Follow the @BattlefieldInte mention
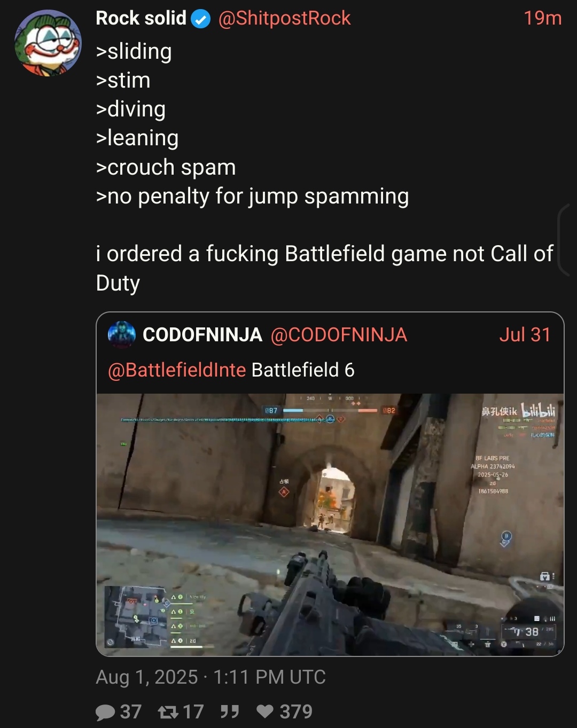577x728 pixels. [177, 370]
